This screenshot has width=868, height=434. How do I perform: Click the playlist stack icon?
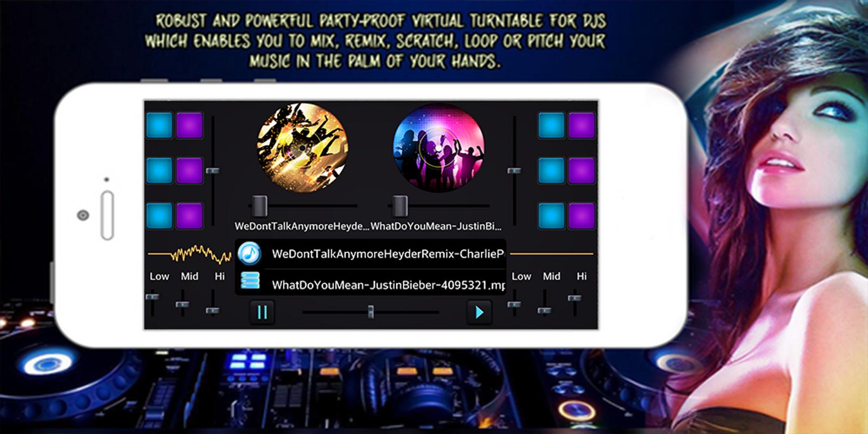click(x=250, y=281)
